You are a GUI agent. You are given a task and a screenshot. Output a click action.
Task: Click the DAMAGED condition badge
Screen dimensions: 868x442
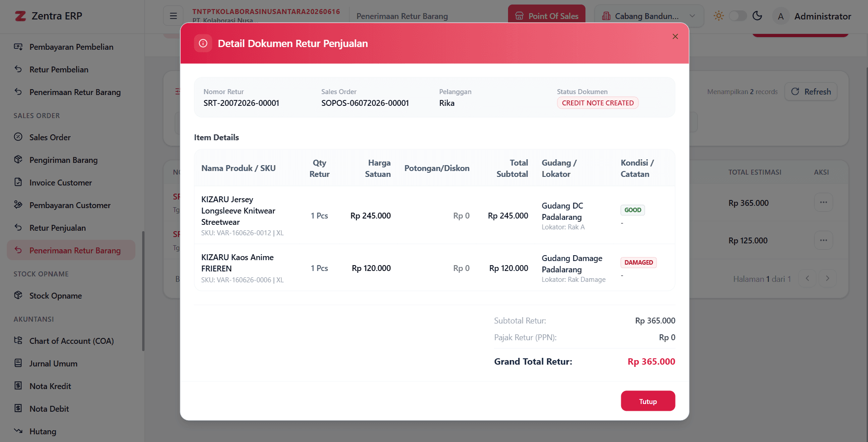(638, 262)
